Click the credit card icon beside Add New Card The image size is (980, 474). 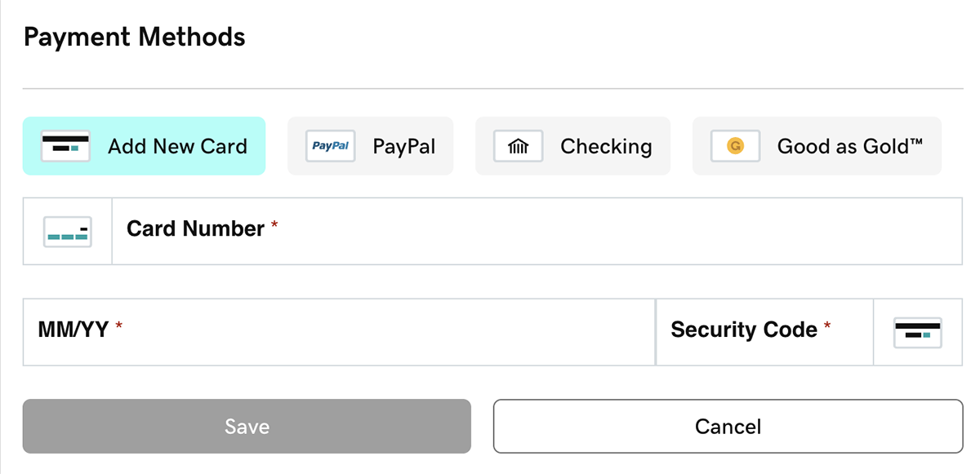[x=65, y=145]
